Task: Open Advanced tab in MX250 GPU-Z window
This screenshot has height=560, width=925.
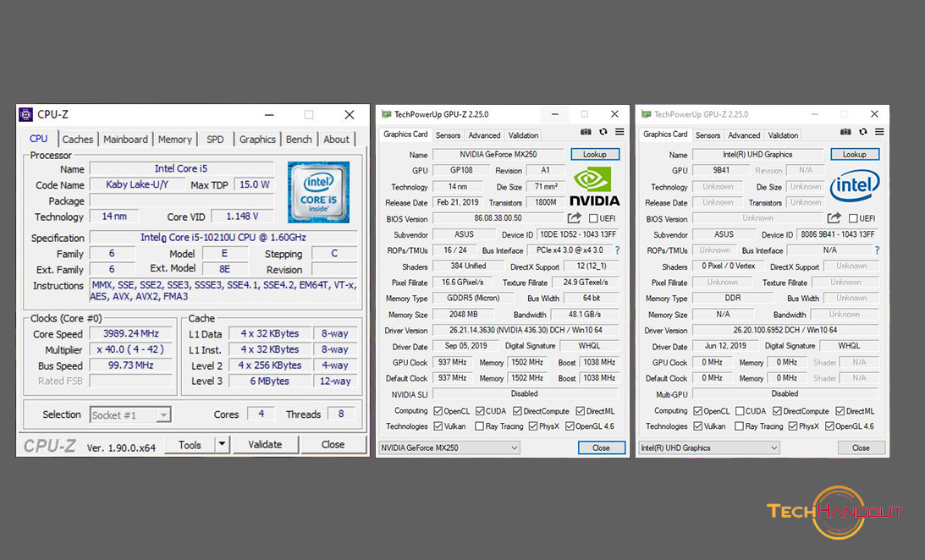Action: [x=484, y=135]
